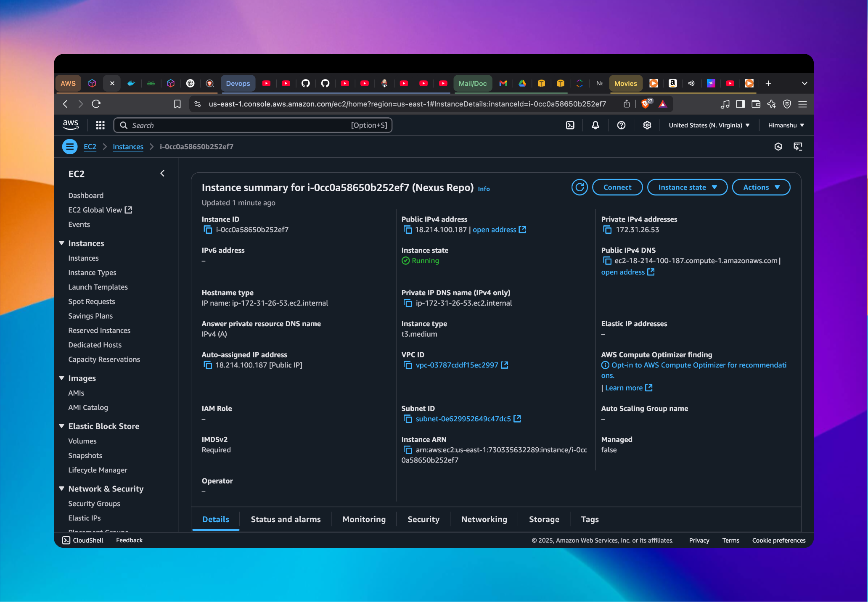868x602 pixels.
Task: Click Feedback in the footer
Action: tap(130, 540)
